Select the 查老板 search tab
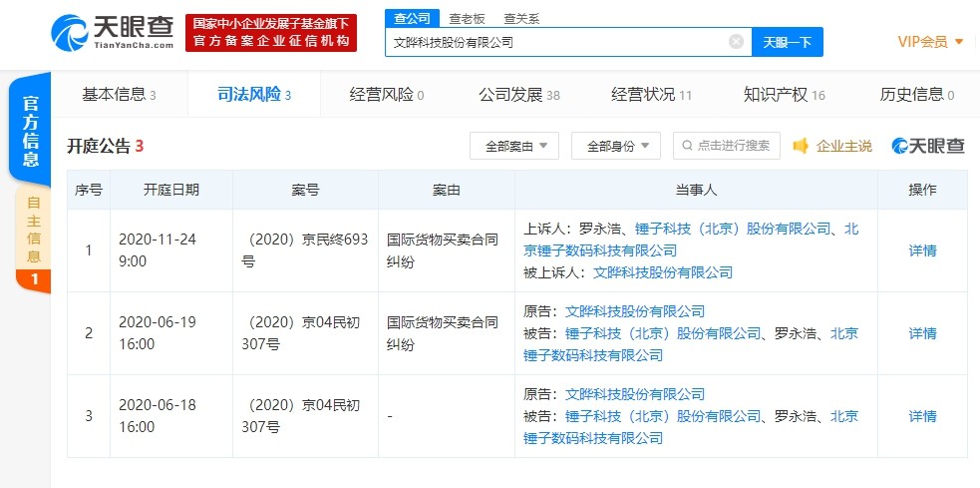The height and width of the screenshot is (488, 980). click(468, 18)
